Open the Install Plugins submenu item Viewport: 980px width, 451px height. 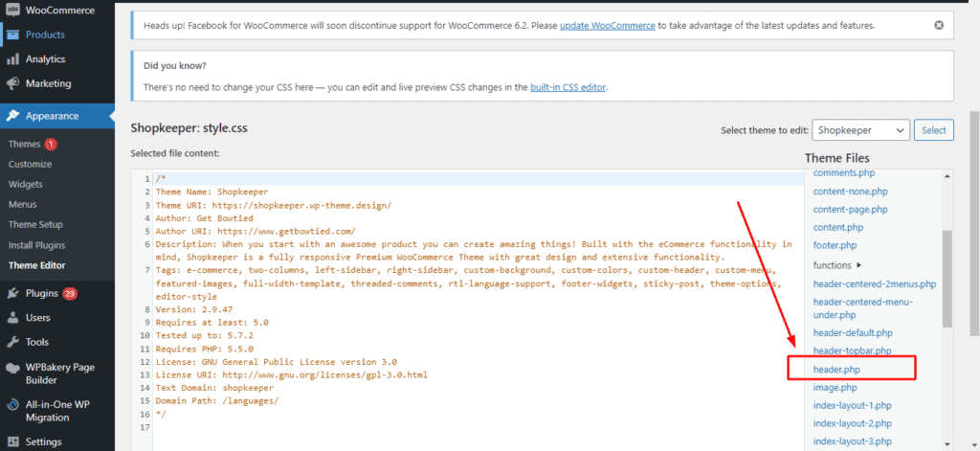point(37,245)
